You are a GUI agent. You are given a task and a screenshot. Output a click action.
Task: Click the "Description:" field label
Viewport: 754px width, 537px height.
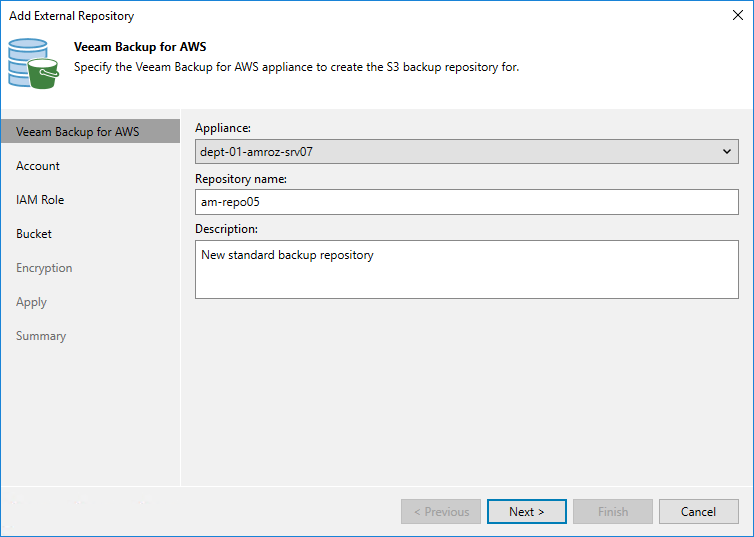click(x=226, y=229)
